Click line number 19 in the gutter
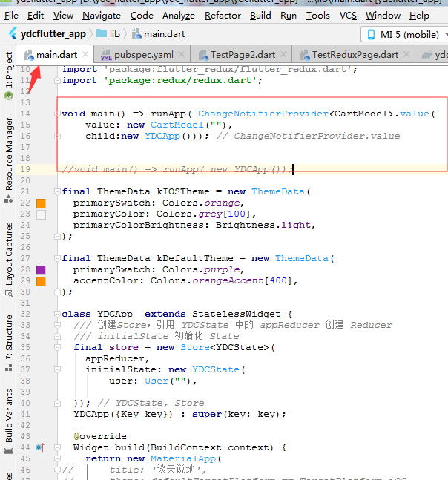This screenshot has height=480, width=448. coord(25,169)
